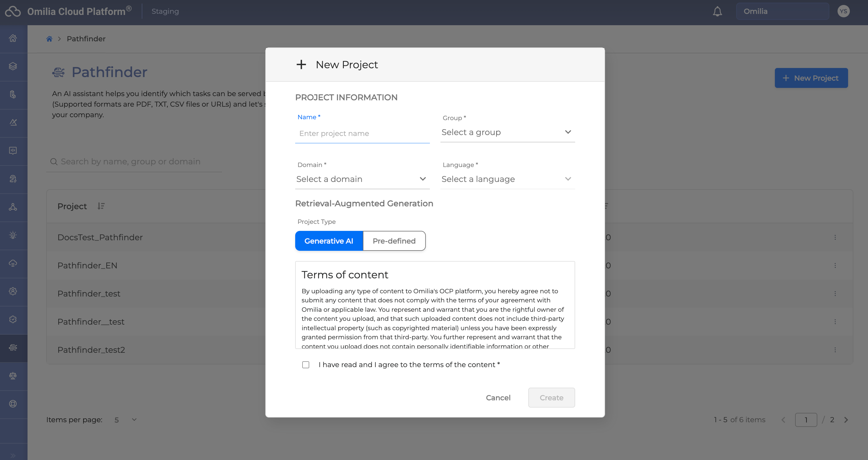The image size is (868, 460).
Task: Open the sidebar home icon
Action: tap(13, 38)
